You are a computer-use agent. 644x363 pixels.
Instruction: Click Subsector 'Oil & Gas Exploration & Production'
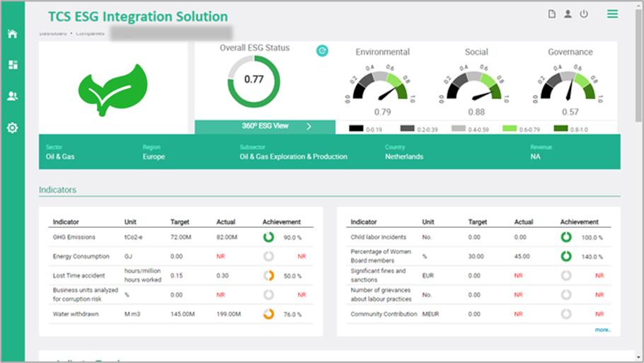(293, 156)
